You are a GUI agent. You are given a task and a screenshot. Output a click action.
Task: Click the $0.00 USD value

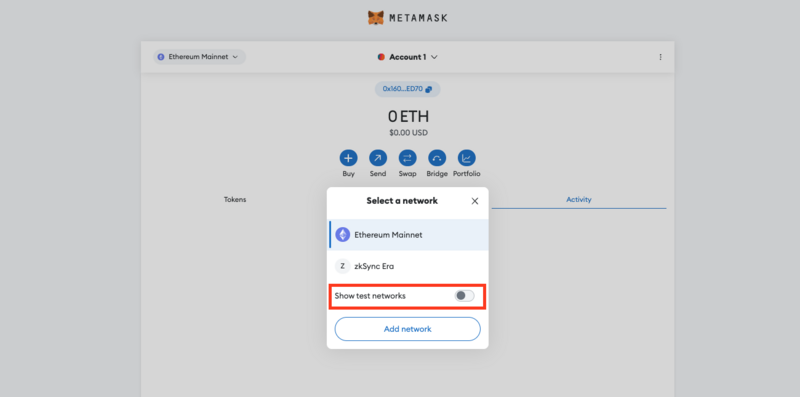[x=408, y=133]
